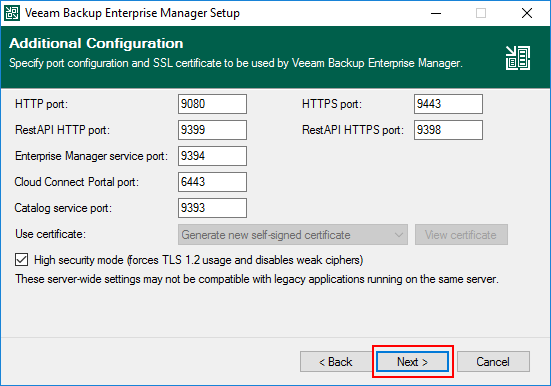Select the RestAPI HTTPS port field
The image size is (551, 386).
[448, 130]
